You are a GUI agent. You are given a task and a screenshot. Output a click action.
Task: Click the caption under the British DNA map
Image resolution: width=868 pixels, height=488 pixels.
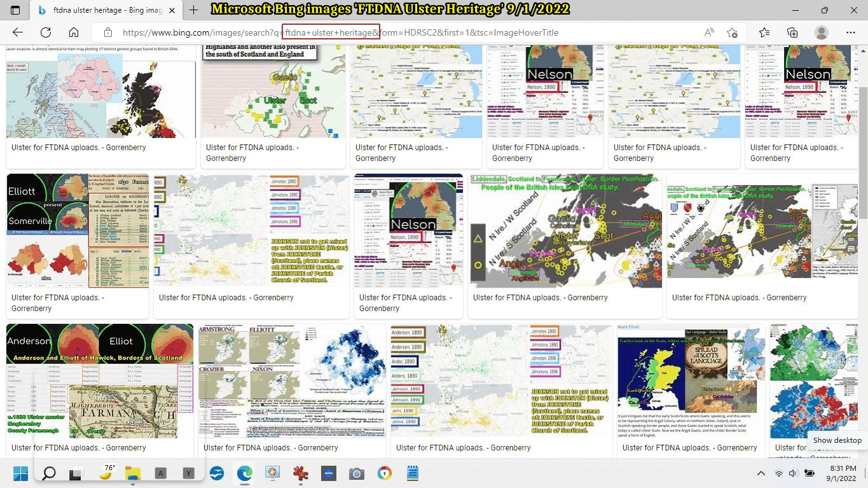79,148
